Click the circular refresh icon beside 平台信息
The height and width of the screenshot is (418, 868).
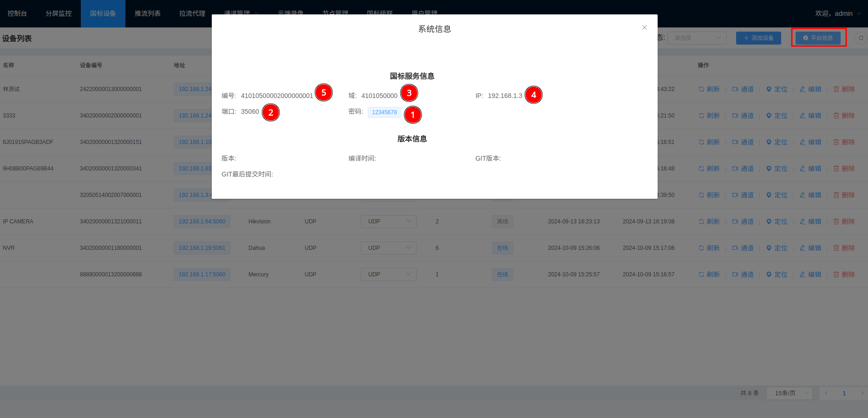pyautogui.click(x=861, y=38)
